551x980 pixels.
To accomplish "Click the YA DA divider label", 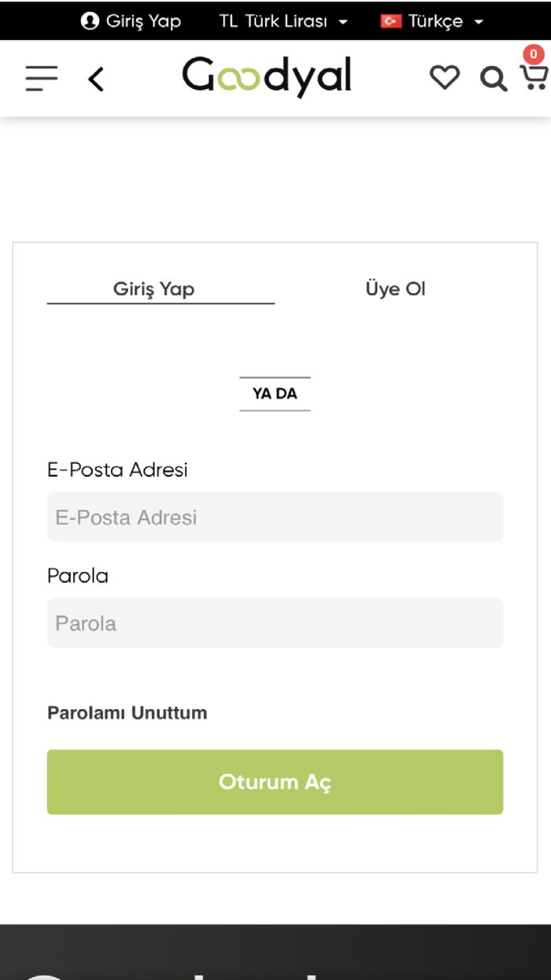I will [x=275, y=394].
